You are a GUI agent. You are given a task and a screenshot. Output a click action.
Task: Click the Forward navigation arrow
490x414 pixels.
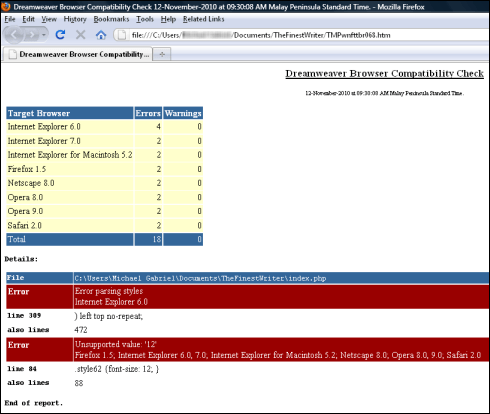(x=32, y=35)
